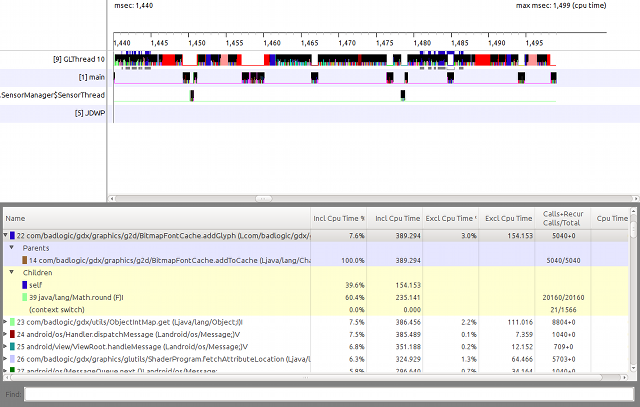Collapse the Children section

coord(12,272)
